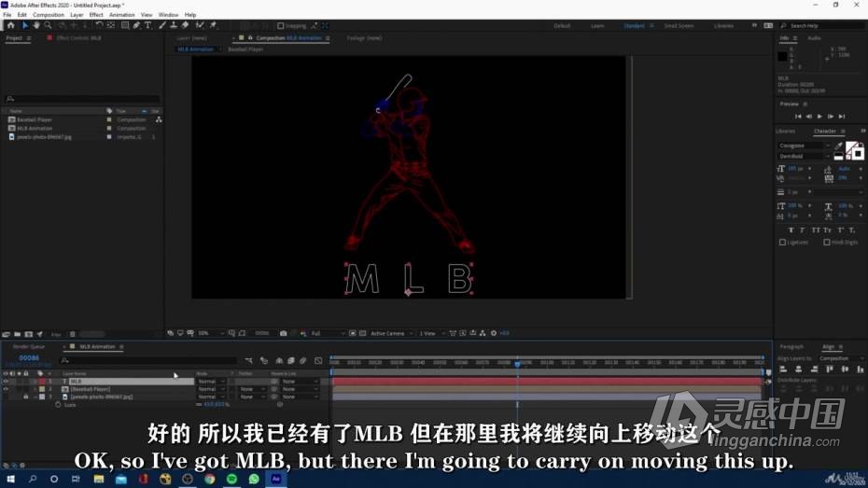
Task: Click the Home icon in the toolbar
Action: [x=10, y=25]
